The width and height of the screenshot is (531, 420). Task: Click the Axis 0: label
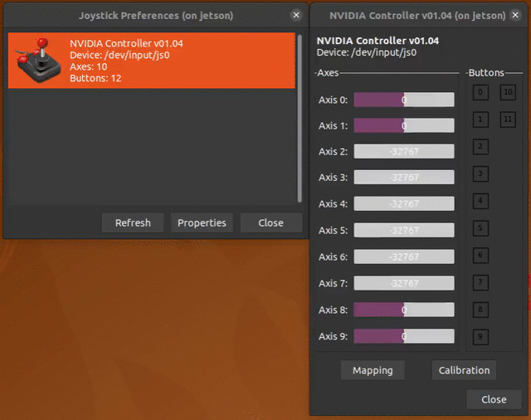click(333, 100)
